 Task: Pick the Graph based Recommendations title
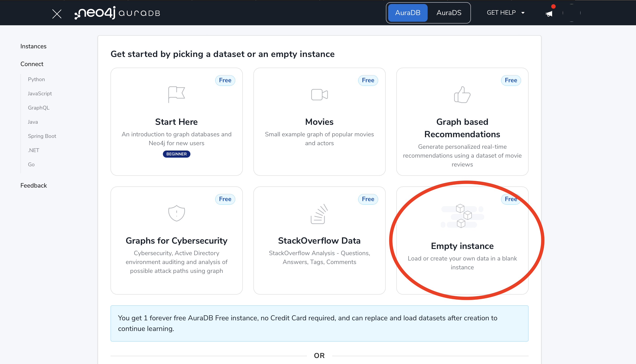462,128
